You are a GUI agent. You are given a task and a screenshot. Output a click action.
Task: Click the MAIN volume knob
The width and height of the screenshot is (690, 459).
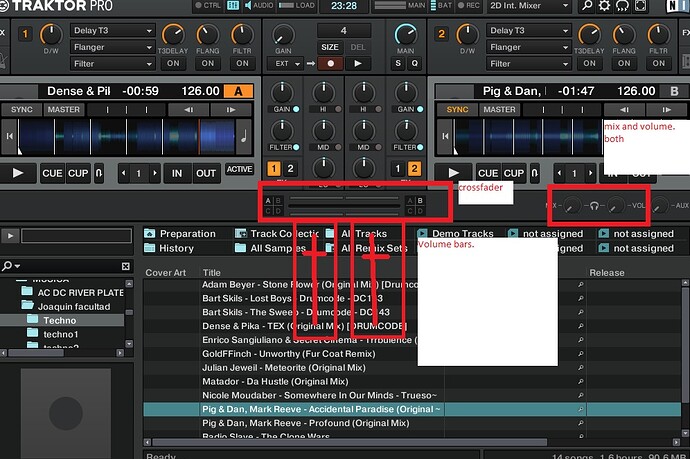pos(405,34)
